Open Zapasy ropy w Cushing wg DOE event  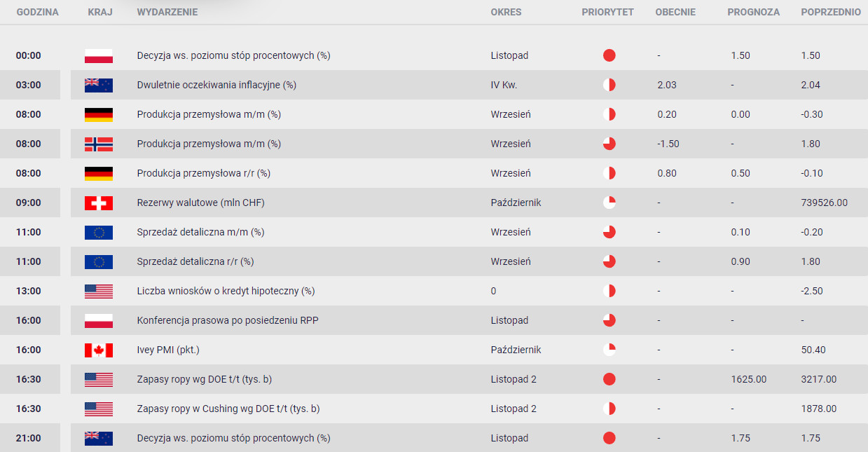228,409
